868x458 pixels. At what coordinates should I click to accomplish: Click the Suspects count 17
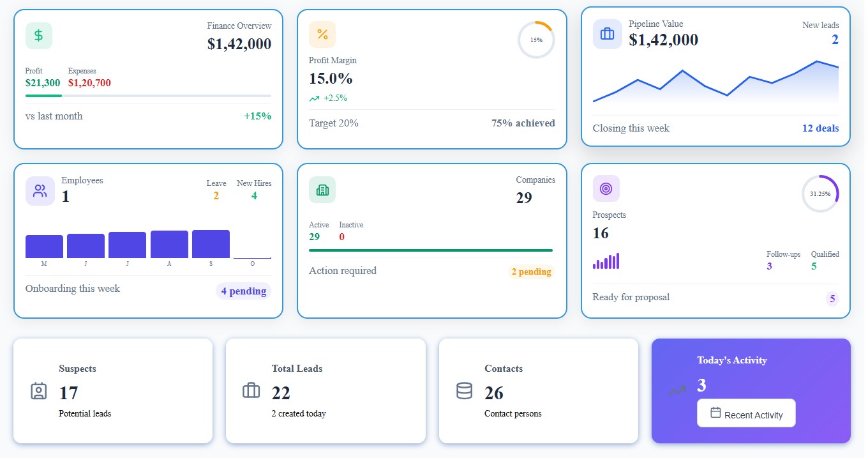pos(68,393)
